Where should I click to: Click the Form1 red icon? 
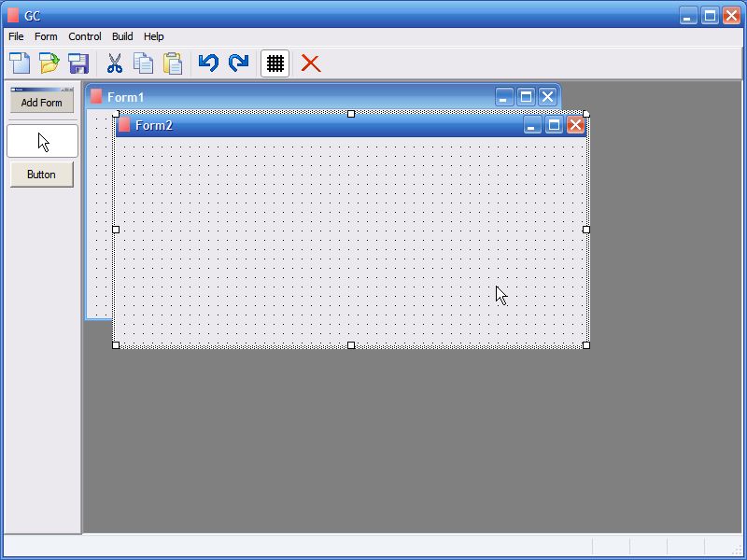pos(96,96)
